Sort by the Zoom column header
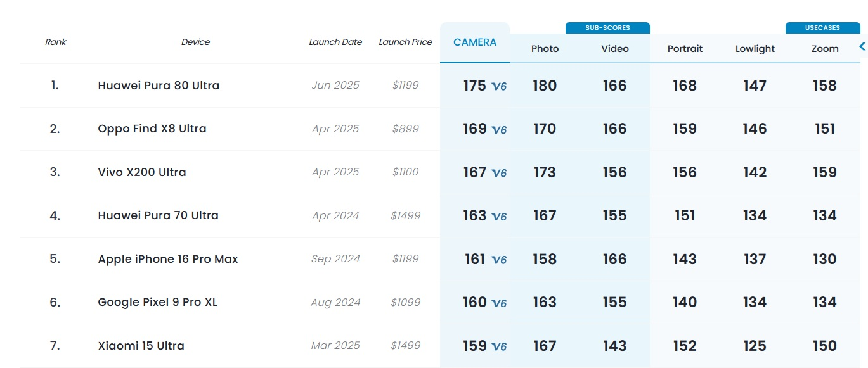Viewport: 868px width, 368px height. 825,49
